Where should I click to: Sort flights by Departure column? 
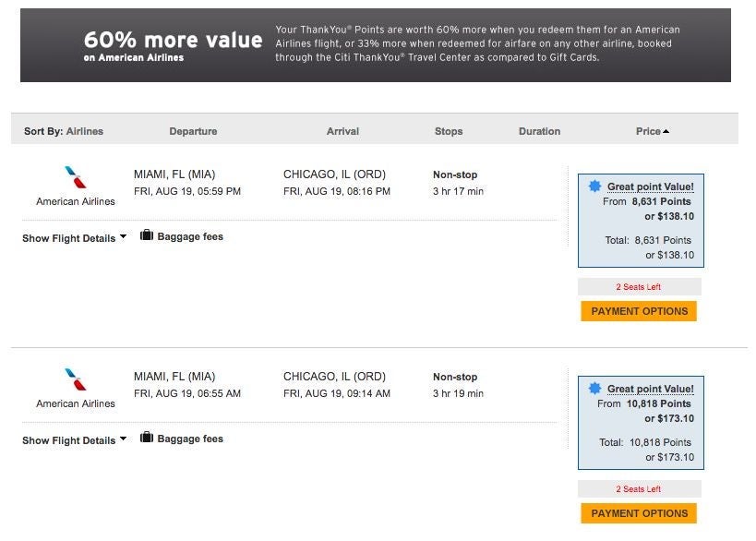pyautogui.click(x=193, y=131)
